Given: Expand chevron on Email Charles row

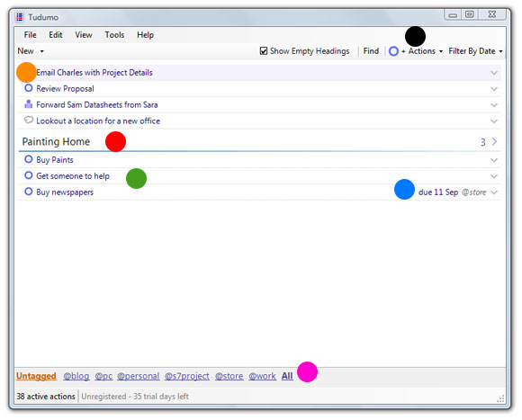Looking at the screenshot, I should click(494, 73).
